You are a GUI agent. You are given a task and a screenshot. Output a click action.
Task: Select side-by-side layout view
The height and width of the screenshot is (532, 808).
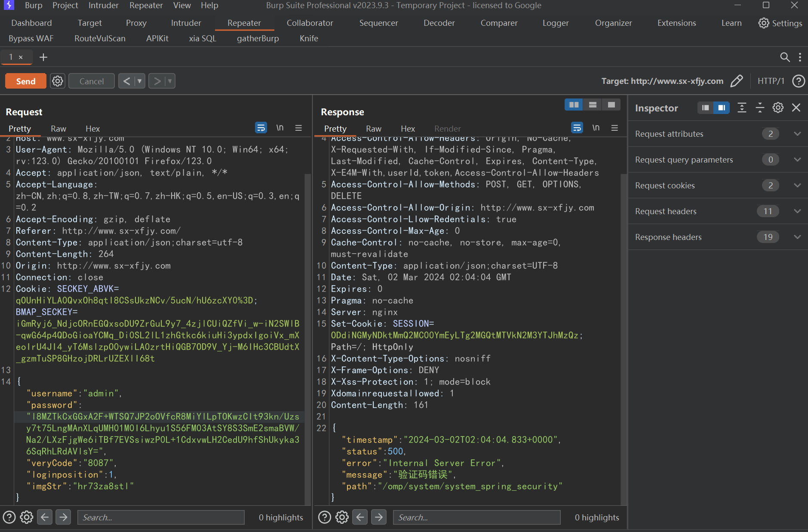tap(574, 105)
